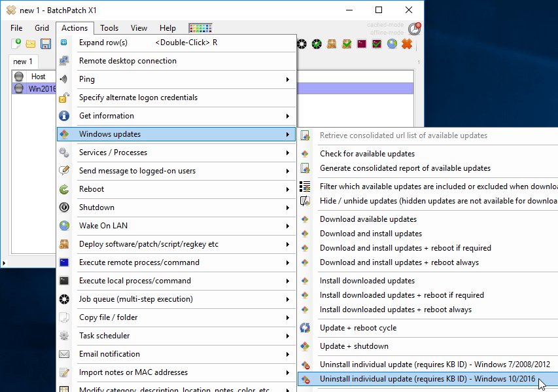Click the envelope icon beside Email notification
558x392 pixels.
click(64, 354)
